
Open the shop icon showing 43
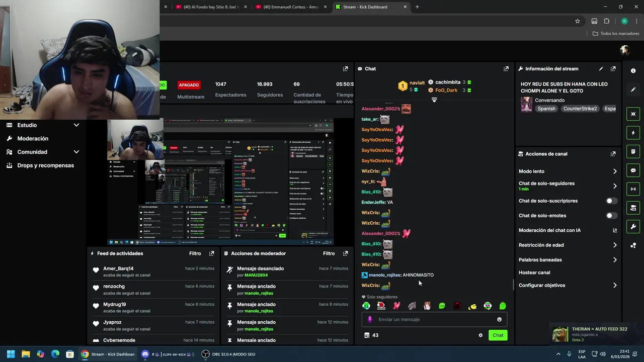[371, 335]
